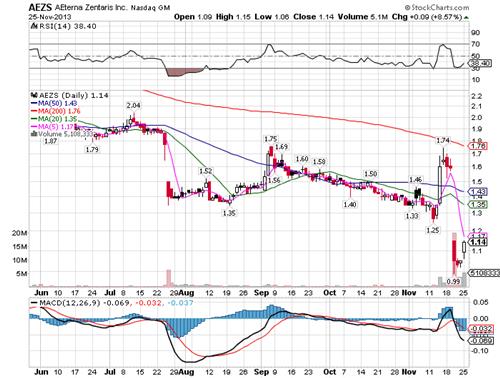Click the company name AEterna Zentaris Inc.

pyautogui.click(x=91, y=7)
